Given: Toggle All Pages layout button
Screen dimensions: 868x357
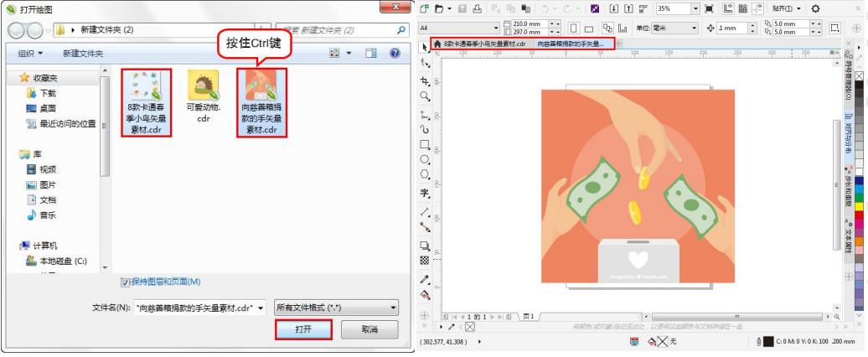Looking at the screenshot, I should (607, 28).
